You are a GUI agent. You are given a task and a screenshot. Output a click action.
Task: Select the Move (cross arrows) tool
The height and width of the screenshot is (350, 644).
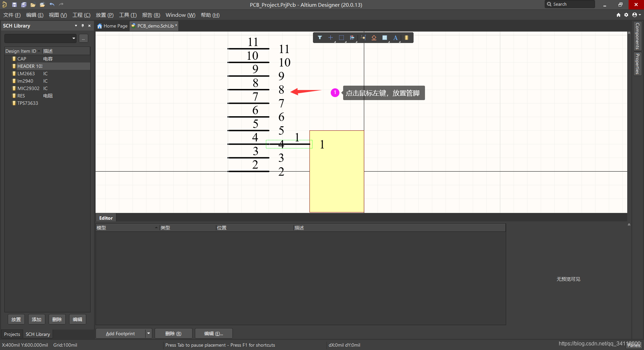tap(331, 38)
